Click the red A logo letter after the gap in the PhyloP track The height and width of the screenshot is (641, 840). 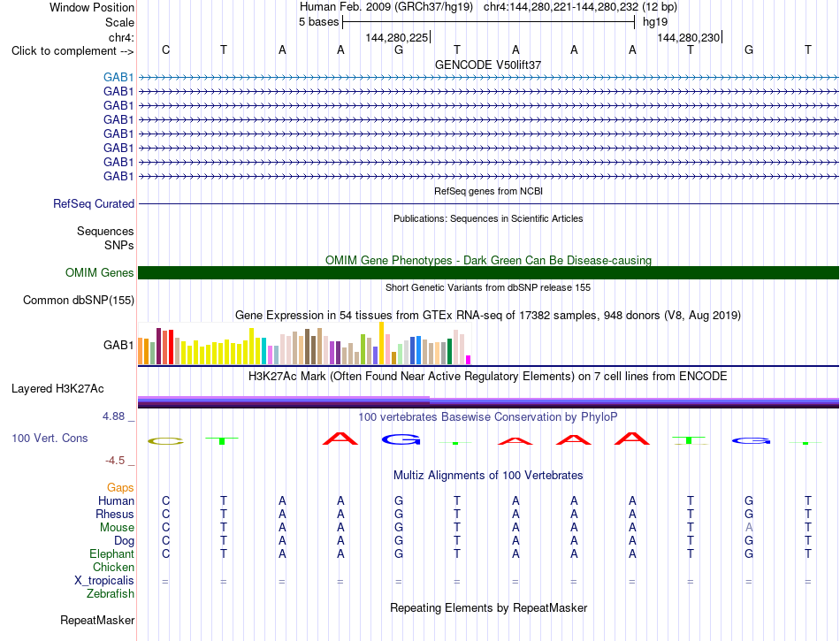click(x=340, y=439)
